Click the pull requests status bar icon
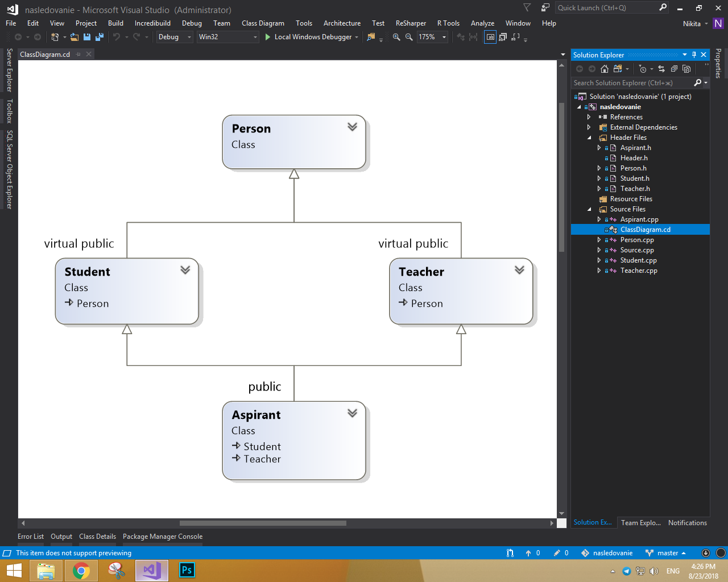Image resolution: width=728 pixels, height=582 pixels. pyautogui.click(x=510, y=553)
